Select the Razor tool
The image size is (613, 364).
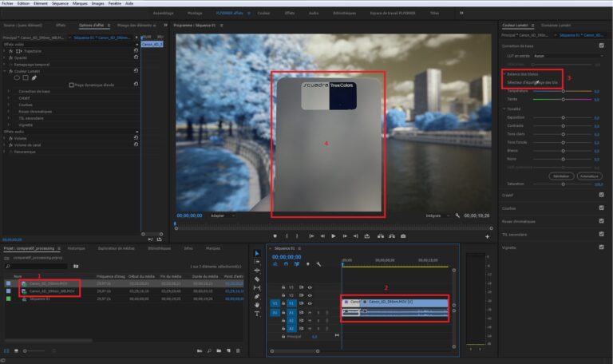(x=257, y=279)
